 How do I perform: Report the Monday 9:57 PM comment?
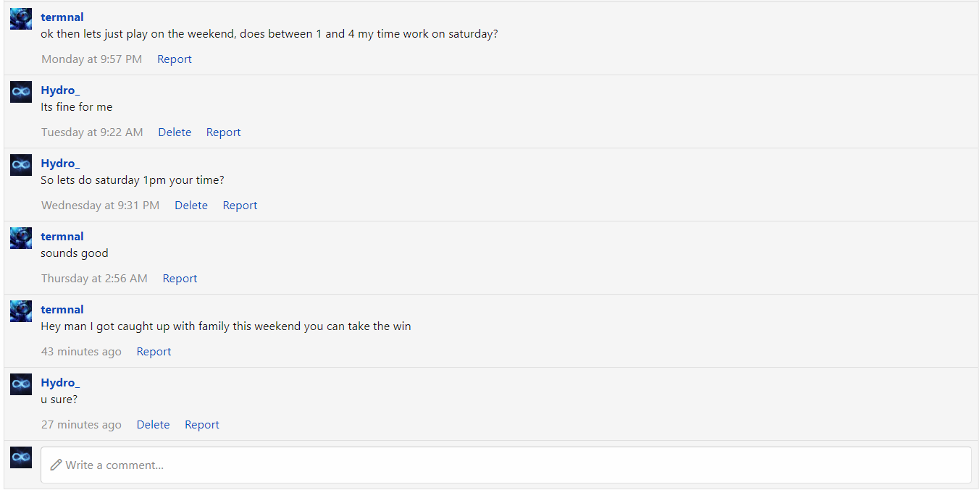tap(175, 59)
